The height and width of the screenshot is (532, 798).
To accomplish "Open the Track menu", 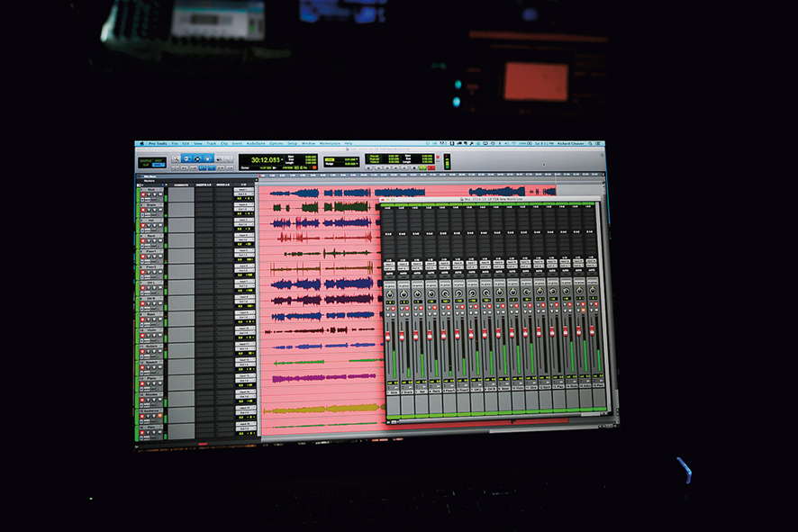I will click(211, 143).
